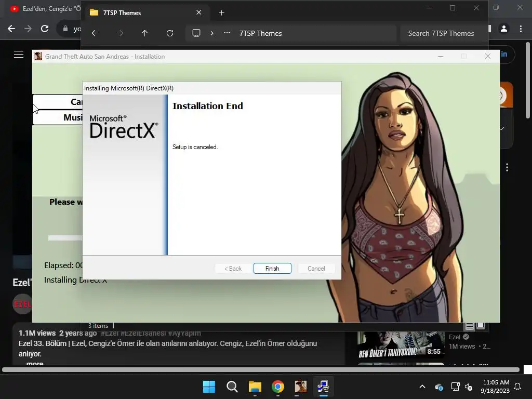Open File Explorer from the taskbar
This screenshot has height=399, width=532.
(255, 387)
